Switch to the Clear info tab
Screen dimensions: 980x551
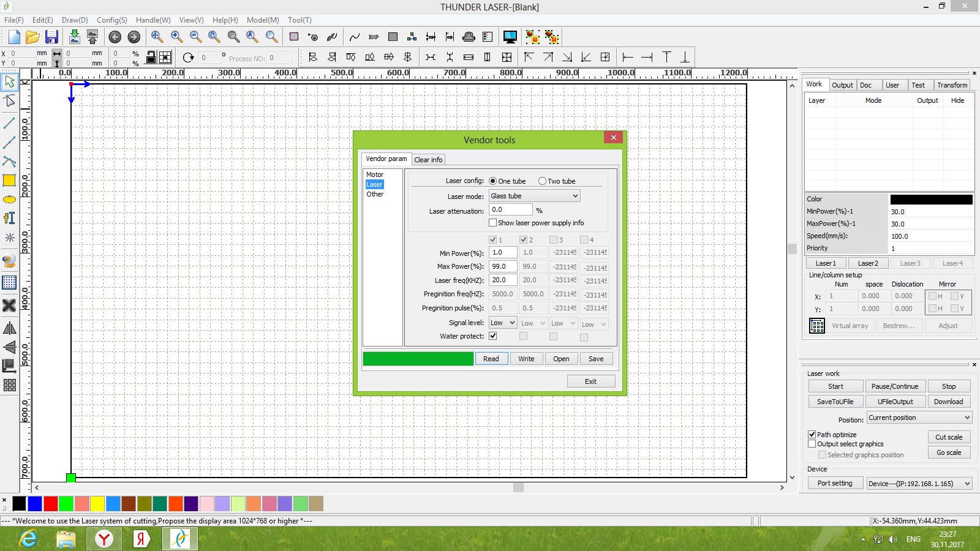pyautogui.click(x=428, y=160)
